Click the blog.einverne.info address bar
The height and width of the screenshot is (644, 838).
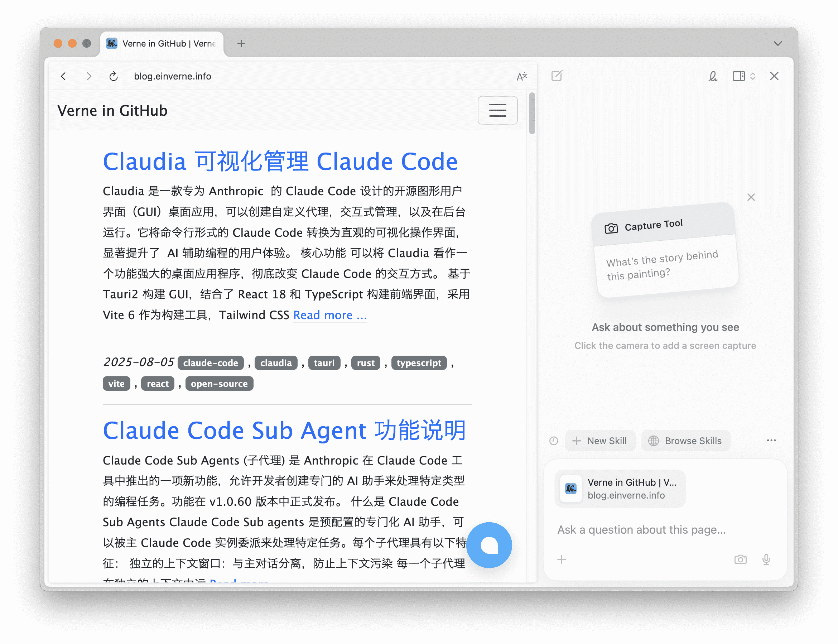[172, 76]
